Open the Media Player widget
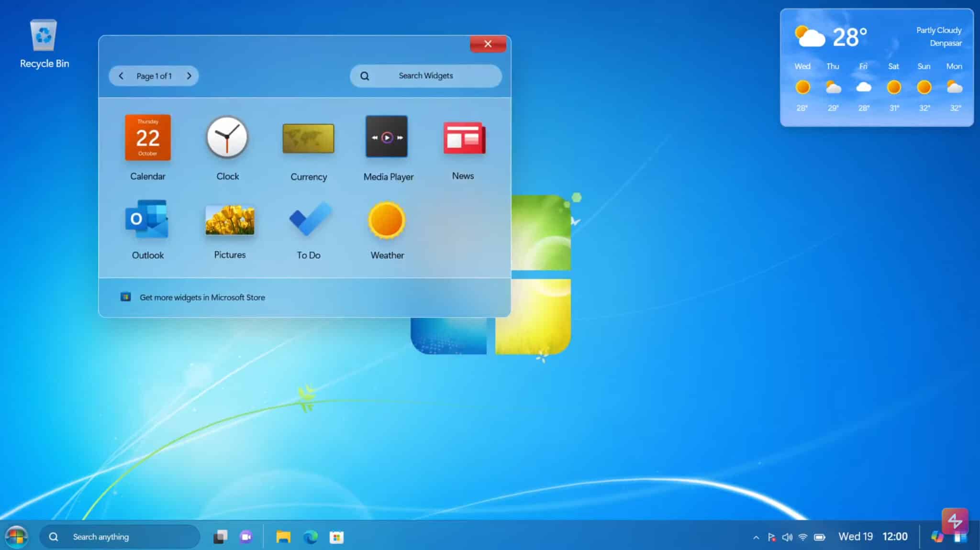 point(386,138)
